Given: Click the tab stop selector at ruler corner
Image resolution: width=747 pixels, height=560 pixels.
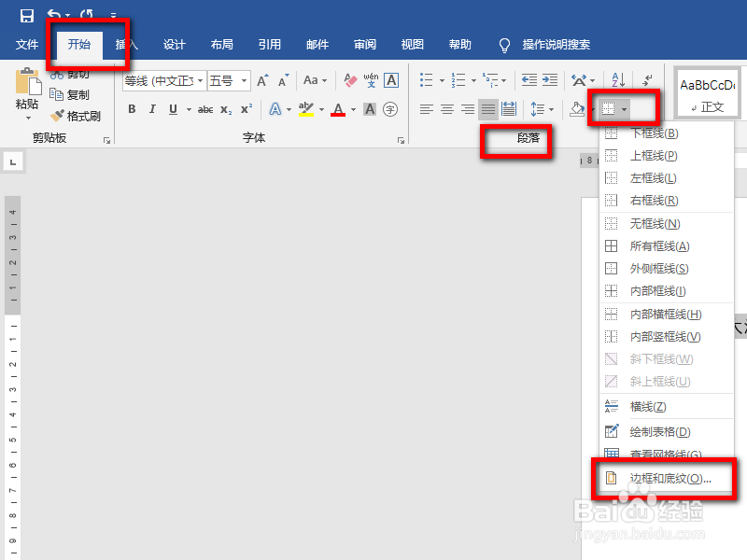Looking at the screenshot, I should [13, 161].
